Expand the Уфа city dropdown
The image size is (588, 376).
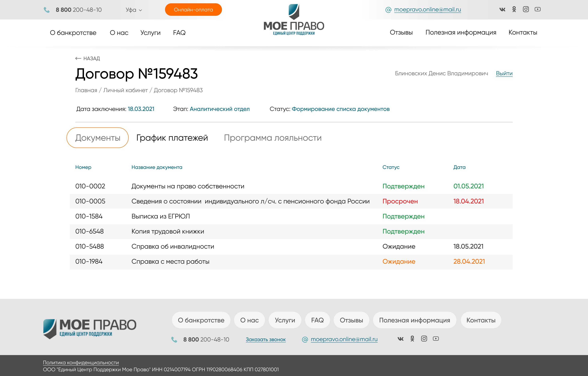(134, 10)
